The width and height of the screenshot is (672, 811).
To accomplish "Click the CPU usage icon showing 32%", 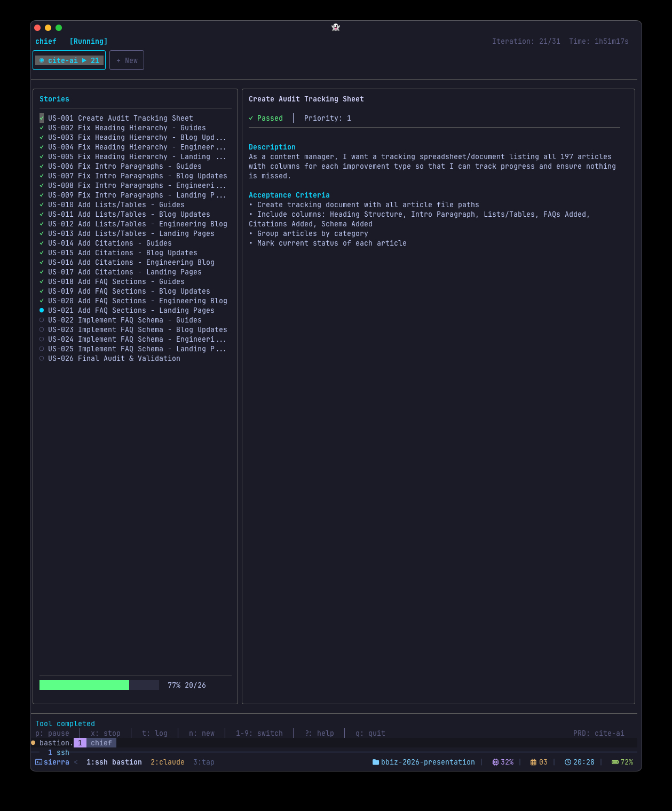I will pyautogui.click(x=495, y=762).
